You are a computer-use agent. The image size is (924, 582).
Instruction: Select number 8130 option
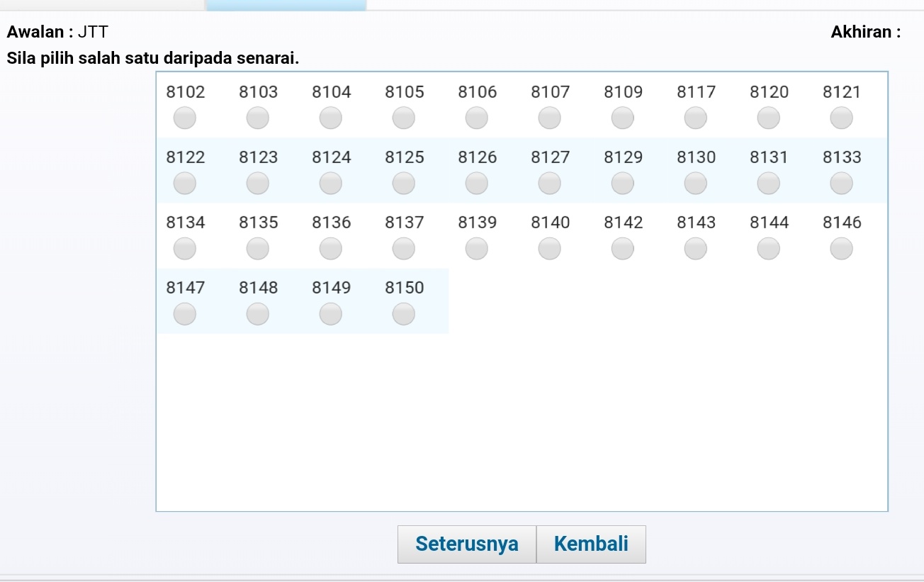click(x=695, y=183)
